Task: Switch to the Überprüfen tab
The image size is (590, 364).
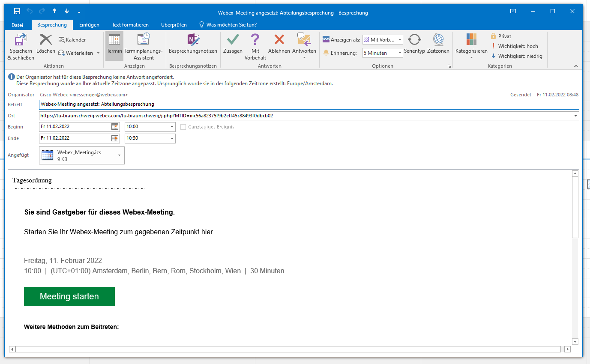Action: point(173,25)
